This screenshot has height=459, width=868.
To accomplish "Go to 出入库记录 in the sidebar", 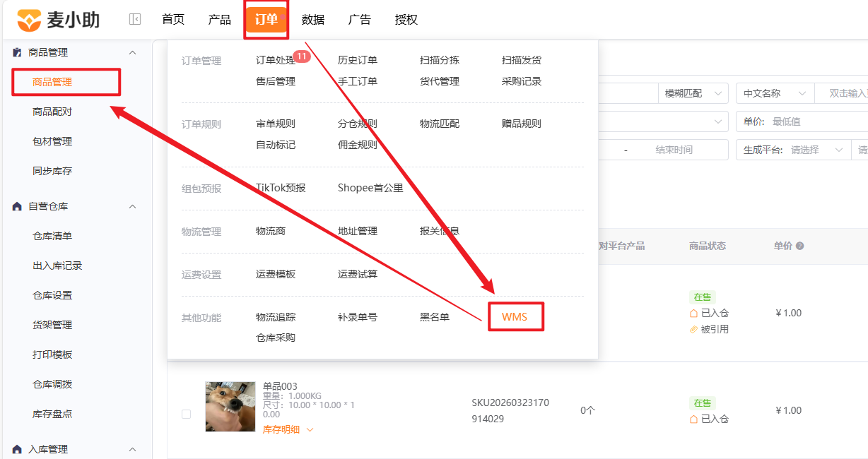I will (57, 266).
